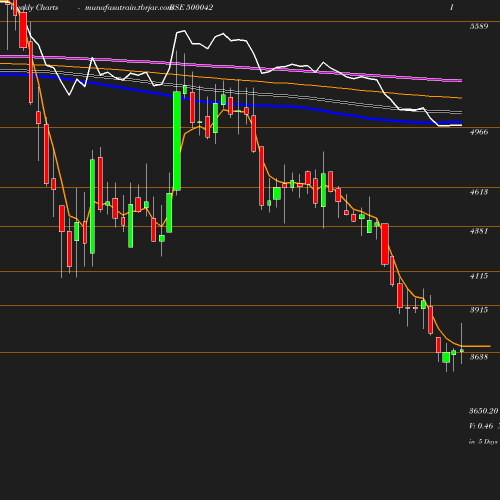Screen dimensions: 500x500
Task: Select the 5589 price level label
Action: click(479, 26)
